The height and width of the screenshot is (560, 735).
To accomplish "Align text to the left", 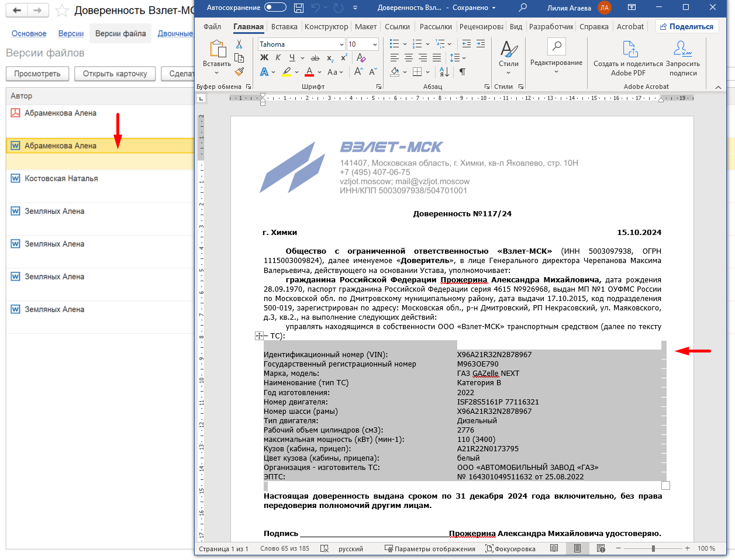I will [395, 58].
